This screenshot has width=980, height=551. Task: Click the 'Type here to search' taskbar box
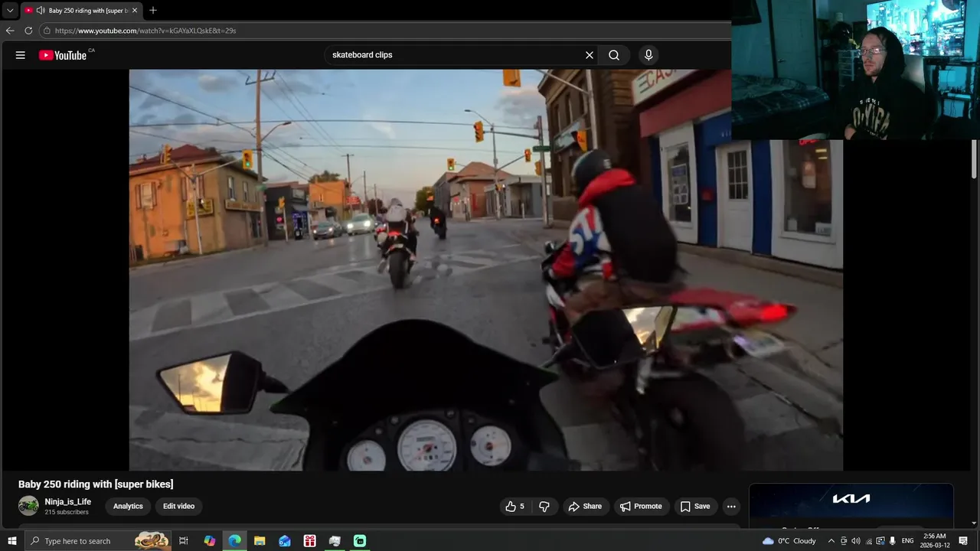[98, 541]
